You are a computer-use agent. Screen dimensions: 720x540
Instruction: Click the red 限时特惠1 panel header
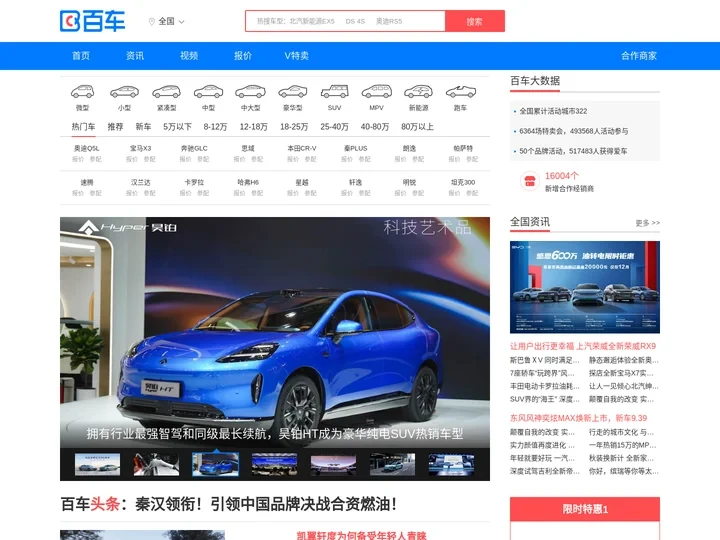(585, 509)
